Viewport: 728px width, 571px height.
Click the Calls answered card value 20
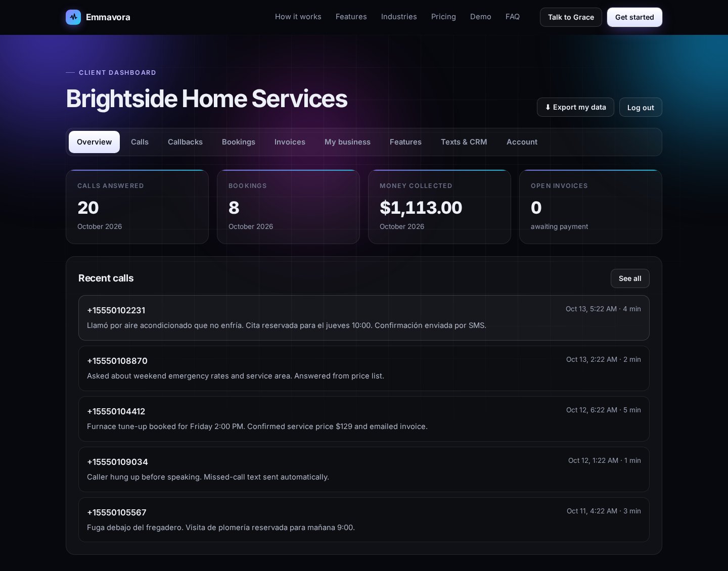[x=88, y=208]
